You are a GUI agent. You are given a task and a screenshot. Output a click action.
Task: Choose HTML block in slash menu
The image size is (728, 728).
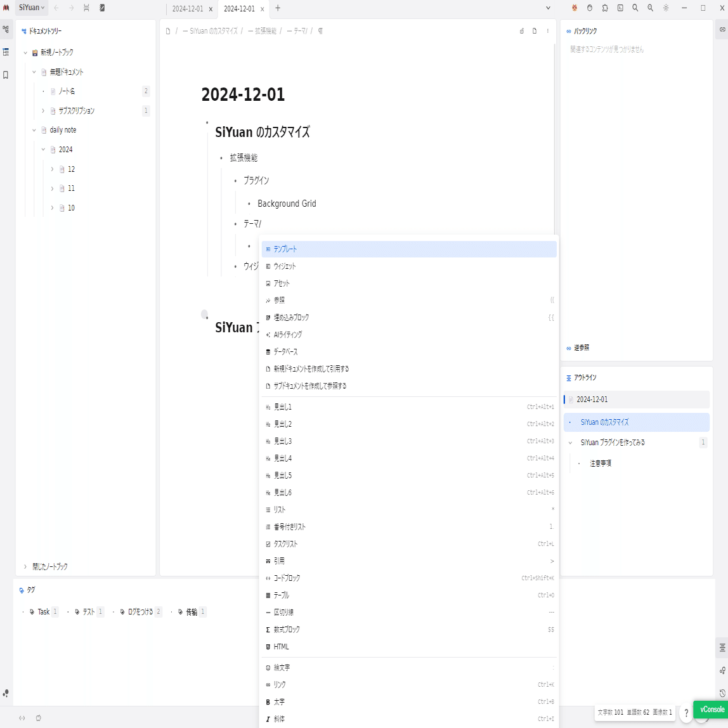pos(409,647)
